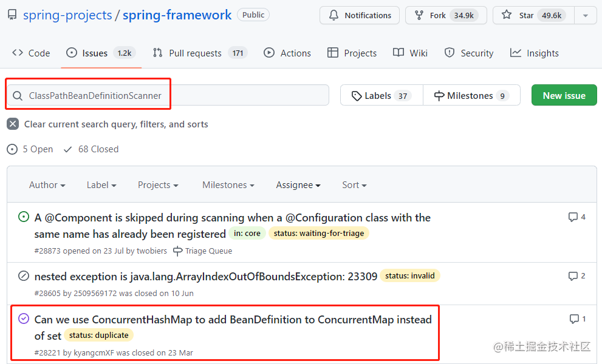The height and width of the screenshot is (364, 602).
Task: Select the Projects tab
Action: [x=352, y=53]
